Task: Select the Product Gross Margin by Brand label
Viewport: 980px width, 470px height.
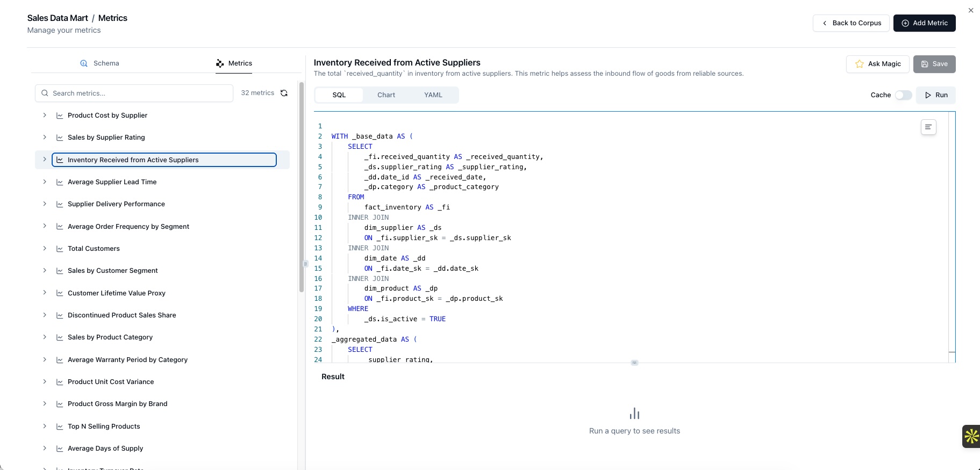Action: point(117,404)
